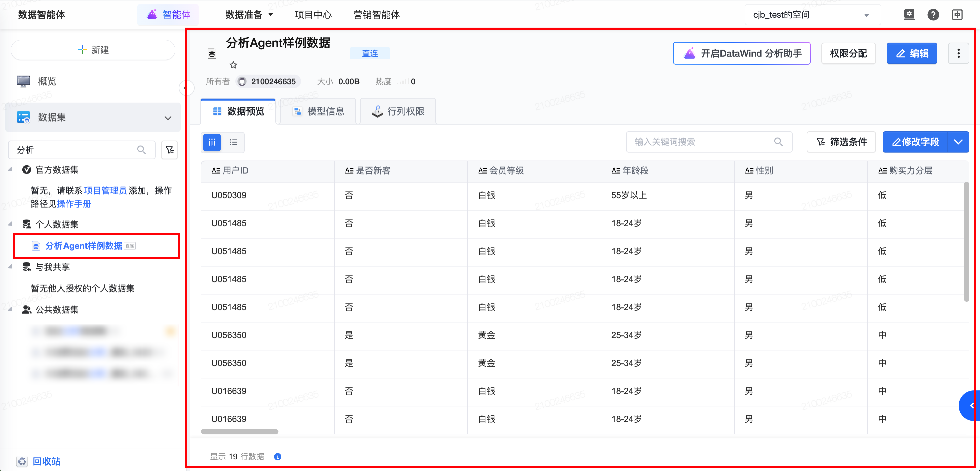Open the 智能体 top menu

click(x=168, y=15)
